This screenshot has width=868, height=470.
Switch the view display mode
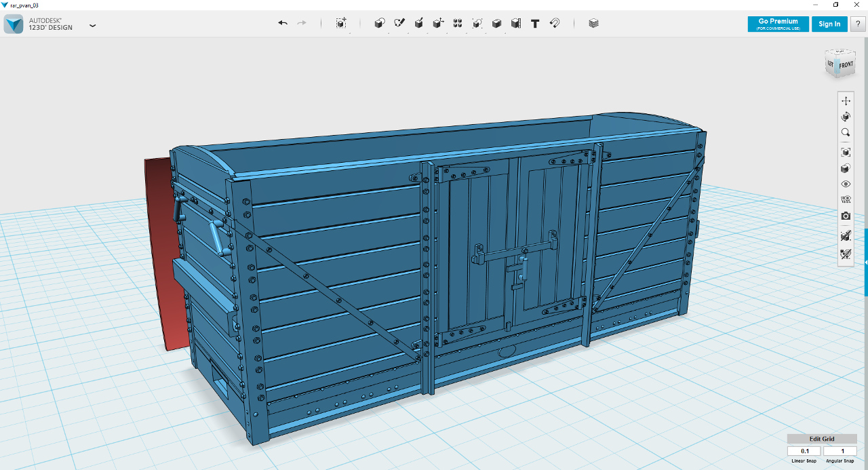click(x=846, y=168)
